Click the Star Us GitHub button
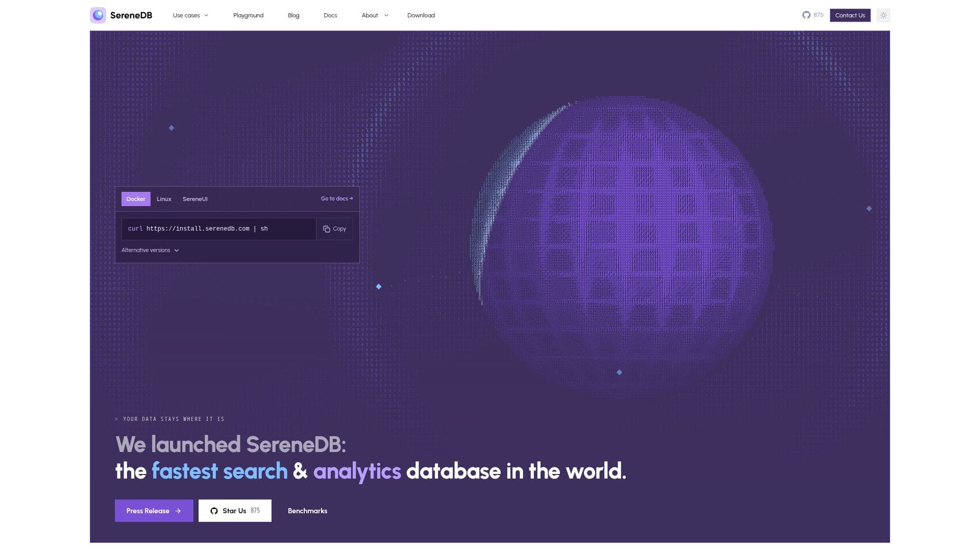The width and height of the screenshot is (980, 551). pyautogui.click(x=235, y=511)
